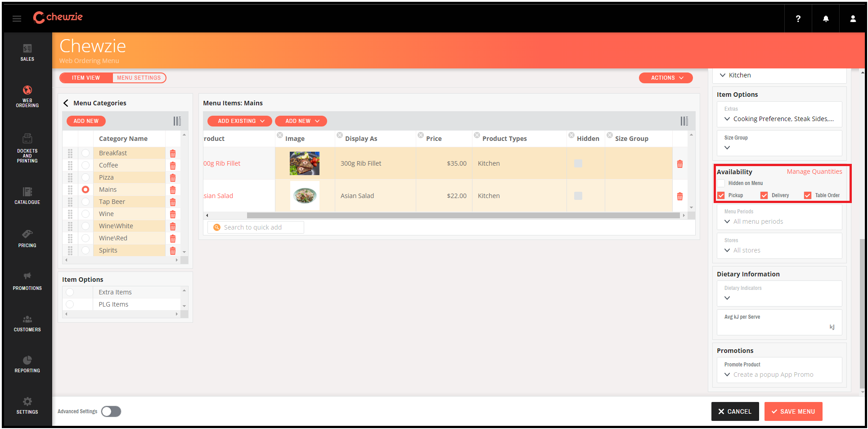The height and width of the screenshot is (429, 868).
Task: Uncheck the Pickup availability checkbox
Action: click(721, 195)
